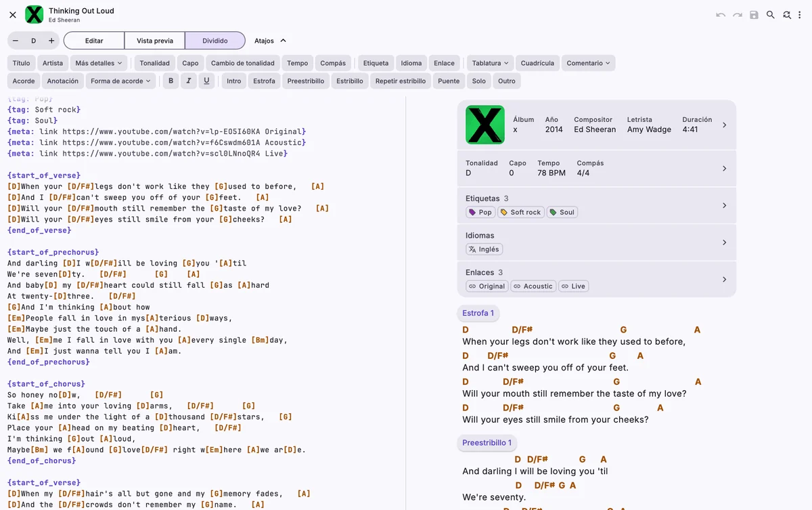Click the Compás shortcut button
This screenshot has height=510, width=812.
[333, 63]
